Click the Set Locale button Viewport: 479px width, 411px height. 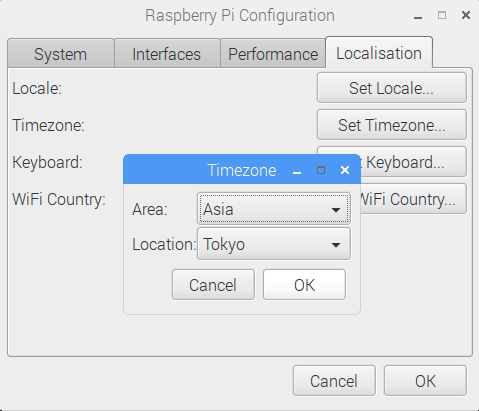coord(392,88)
